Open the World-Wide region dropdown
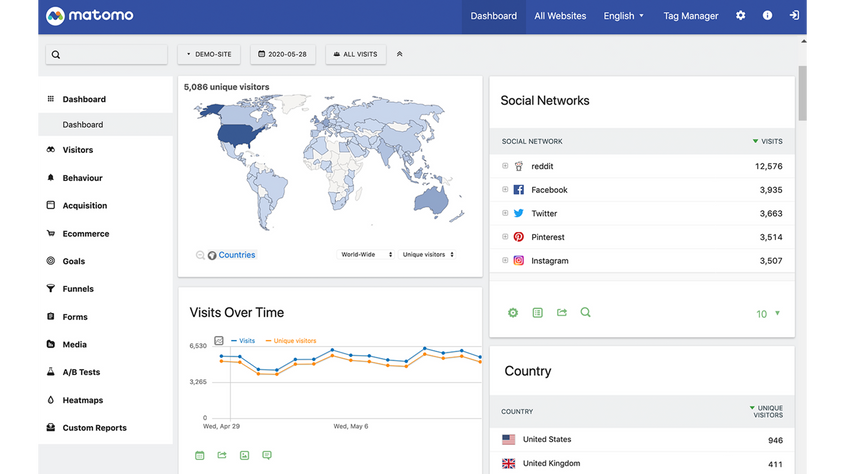Screen dimensions: 844x474 tap(365, 254)
